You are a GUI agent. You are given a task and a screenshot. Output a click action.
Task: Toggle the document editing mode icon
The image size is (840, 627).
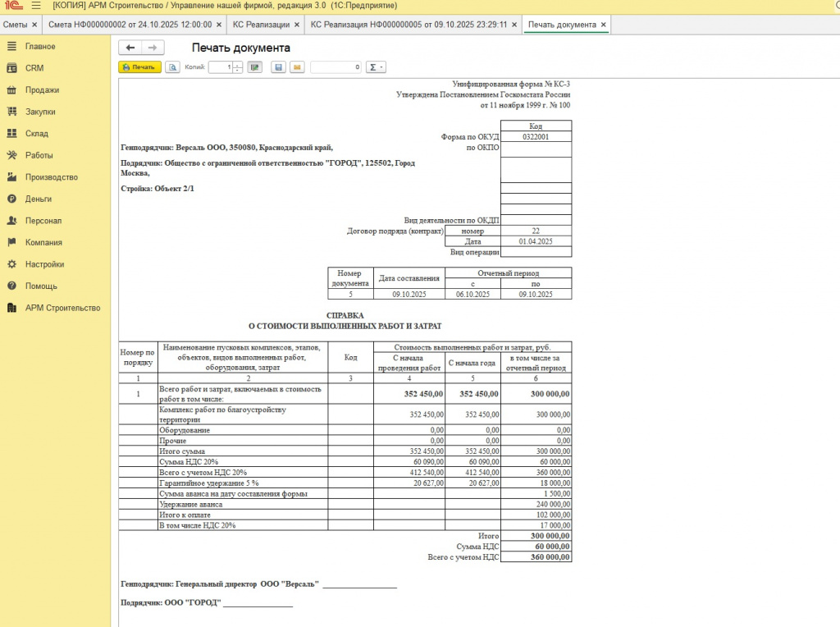(x=255, y=67)
